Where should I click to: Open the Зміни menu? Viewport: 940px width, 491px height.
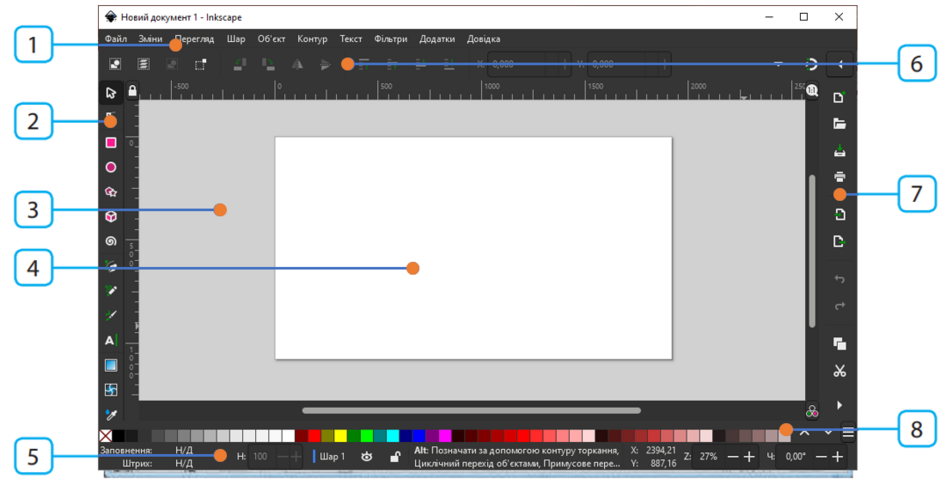click(150, 39)
